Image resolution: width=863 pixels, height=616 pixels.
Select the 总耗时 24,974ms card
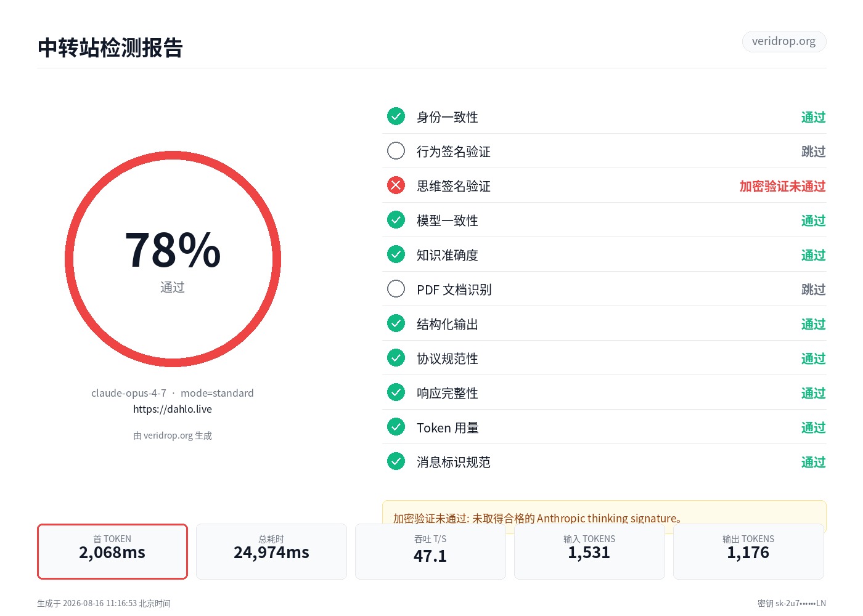(271, 551)
